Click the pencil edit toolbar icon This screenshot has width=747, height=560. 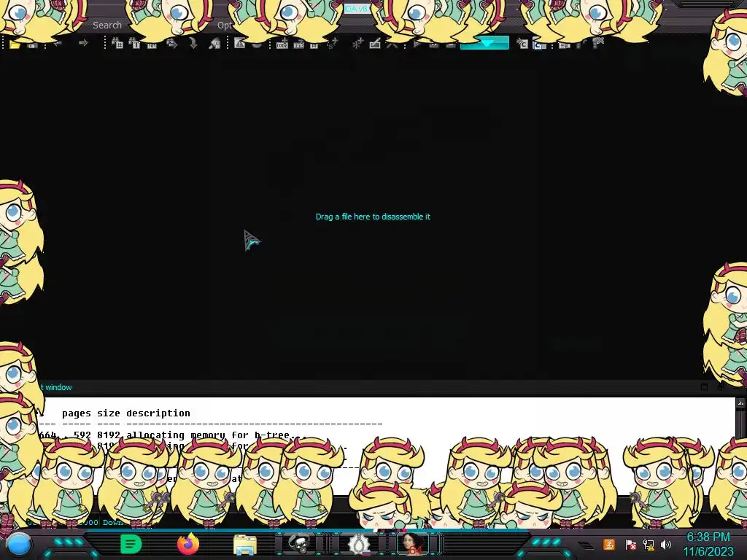pyautogui.click(x=375, y=44)
